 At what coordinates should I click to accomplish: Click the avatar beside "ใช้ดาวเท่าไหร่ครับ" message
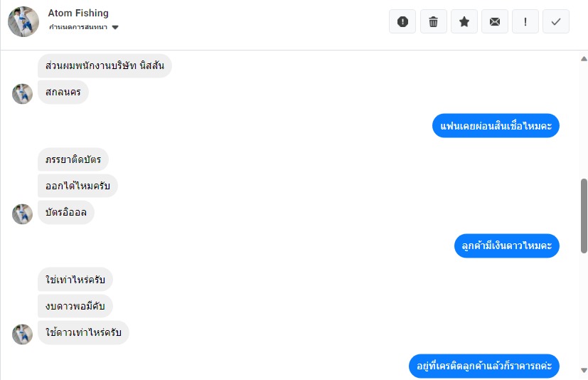(x=23, y=334)
